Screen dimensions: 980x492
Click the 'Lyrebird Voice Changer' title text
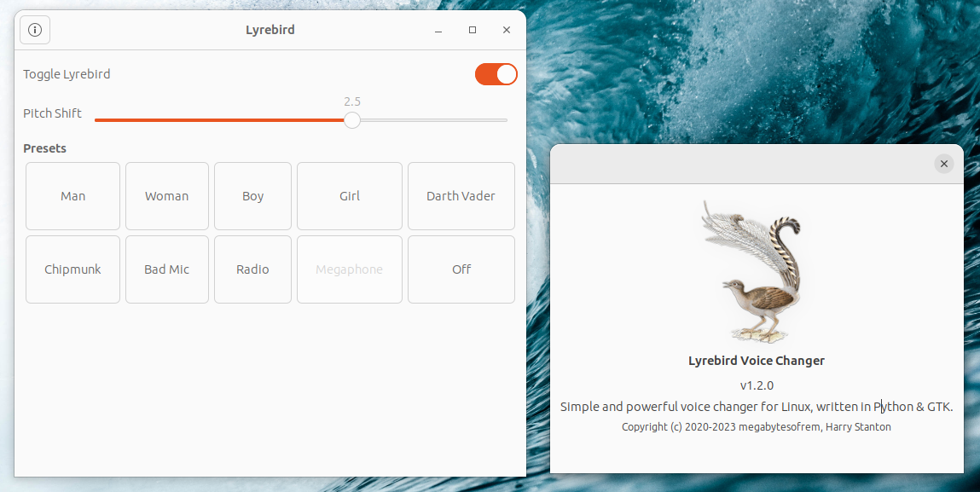pyautogui.click(x=757, y=361)
